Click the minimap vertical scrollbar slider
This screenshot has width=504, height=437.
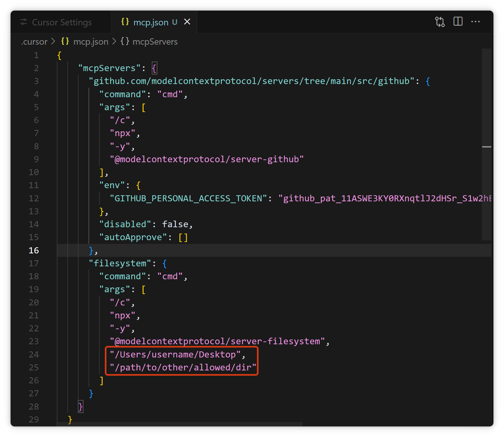[x=486, y=144]
